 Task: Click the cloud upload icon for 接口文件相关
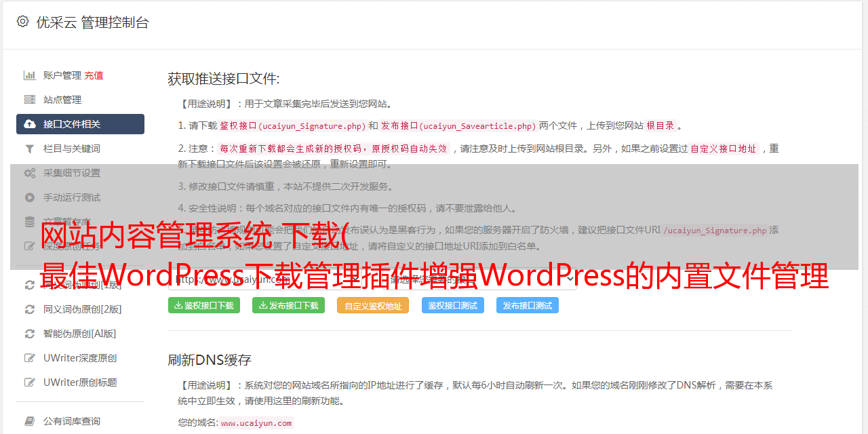click(x=30, y=124)
